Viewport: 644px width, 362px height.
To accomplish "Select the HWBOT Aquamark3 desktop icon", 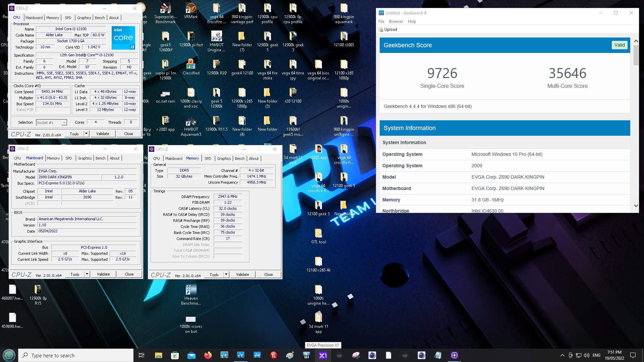I will pyautogui.click(x=191, y=126).
